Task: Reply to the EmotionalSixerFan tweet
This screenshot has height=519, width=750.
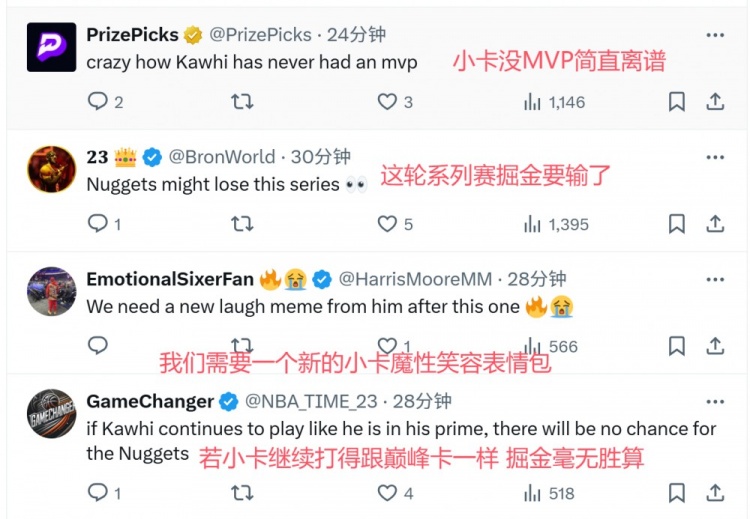Action: coord(98,345)
